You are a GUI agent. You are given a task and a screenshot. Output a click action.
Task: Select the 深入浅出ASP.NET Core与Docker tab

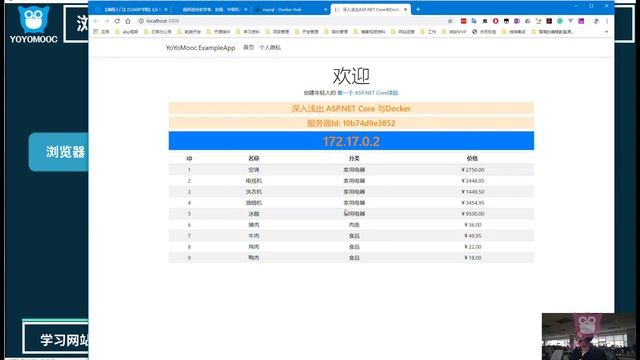(x=371, y=9)
